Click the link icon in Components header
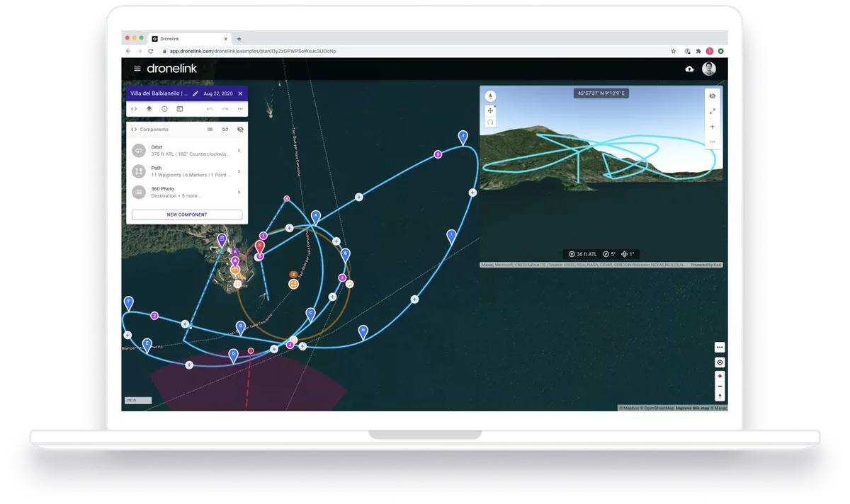Viewport: 850px width, 504px height. [225, 130]
